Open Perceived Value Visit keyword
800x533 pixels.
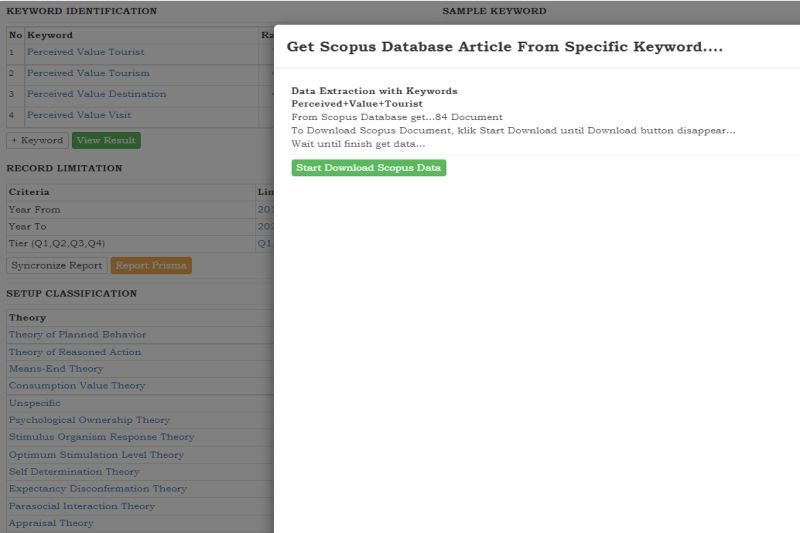79,115
